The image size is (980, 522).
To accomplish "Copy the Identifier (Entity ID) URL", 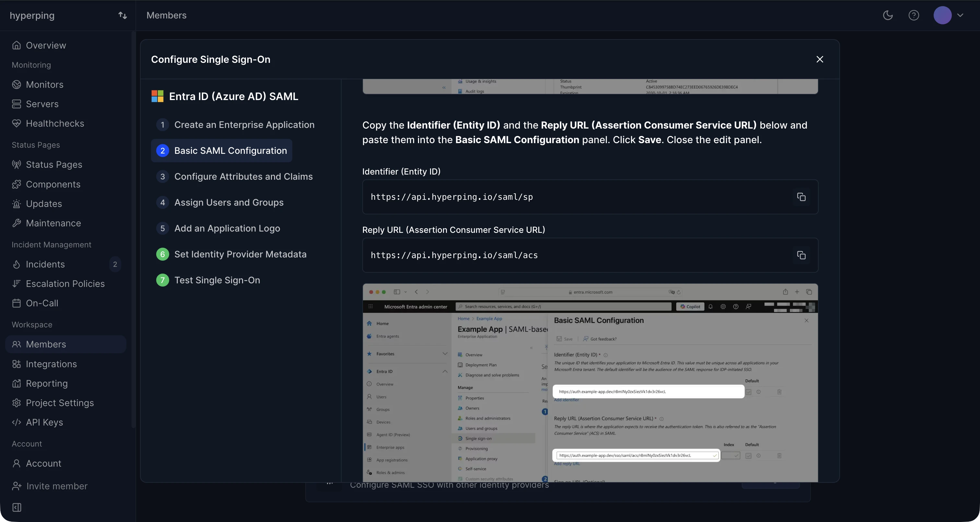I will 801,197.
